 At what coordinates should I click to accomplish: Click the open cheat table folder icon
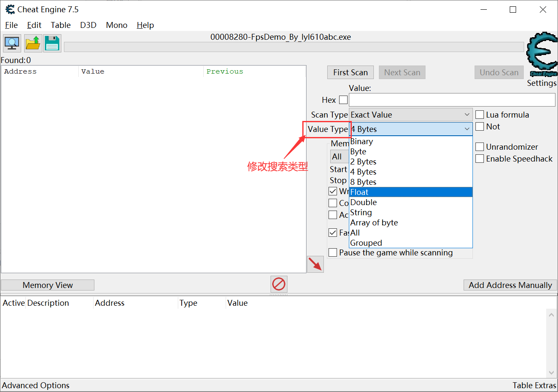point(33,43)
